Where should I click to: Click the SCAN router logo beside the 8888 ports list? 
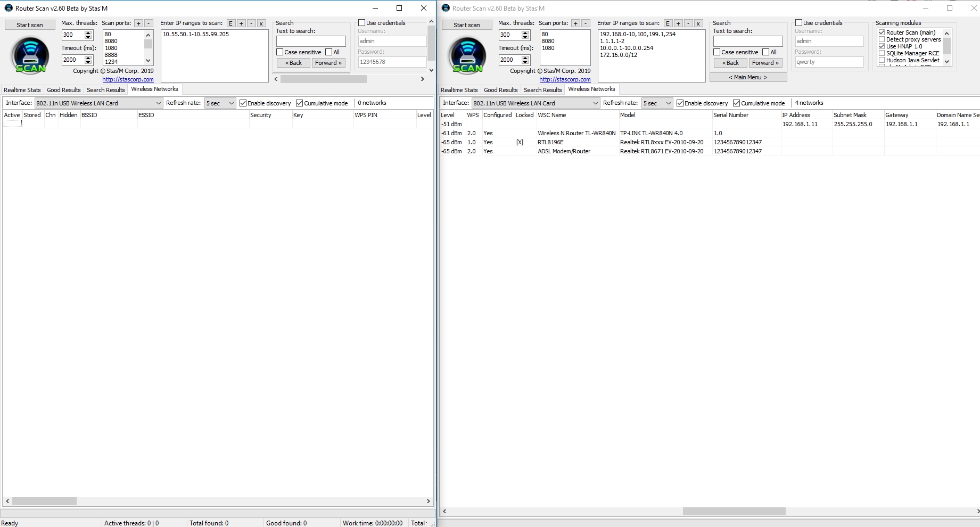(30, 55)
